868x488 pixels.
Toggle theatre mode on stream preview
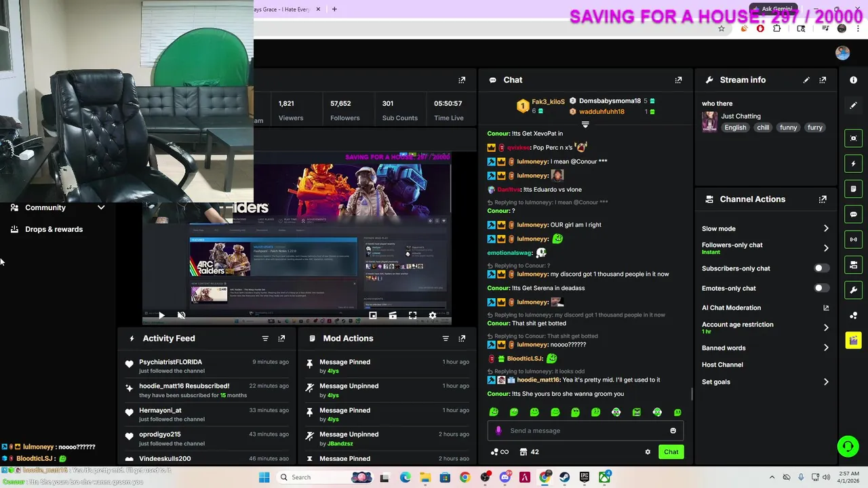coord(393,315)
